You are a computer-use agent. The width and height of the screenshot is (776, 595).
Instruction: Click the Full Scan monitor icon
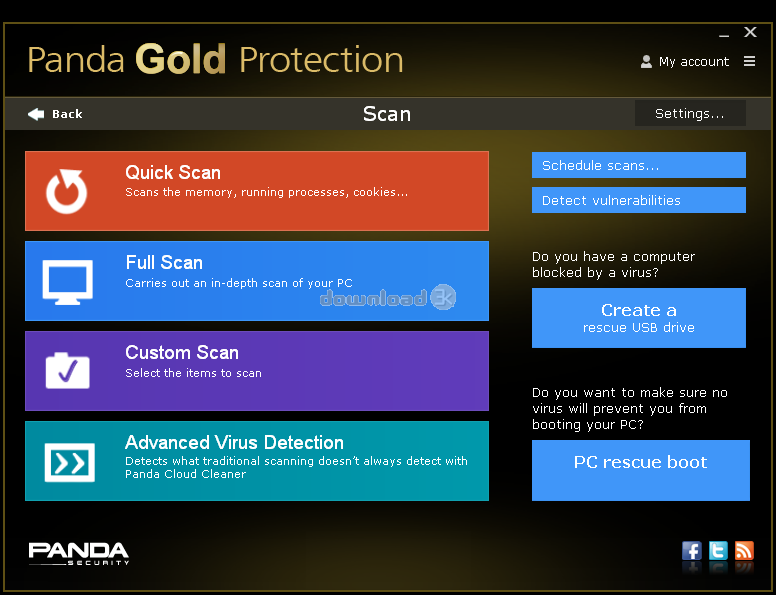[x=67, y=282]
